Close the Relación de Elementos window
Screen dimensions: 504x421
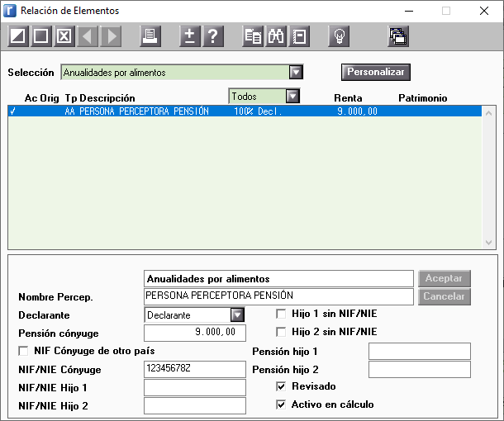(484, 11)
